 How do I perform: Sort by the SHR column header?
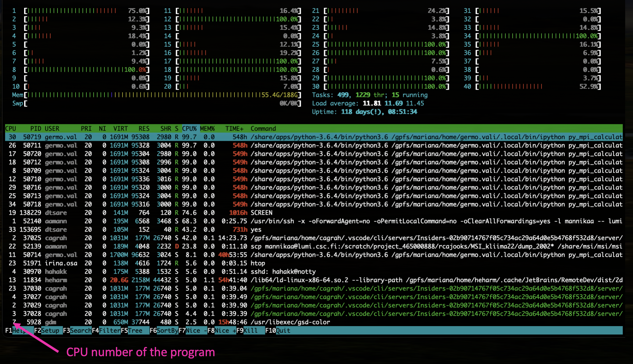tap(166, 128)
